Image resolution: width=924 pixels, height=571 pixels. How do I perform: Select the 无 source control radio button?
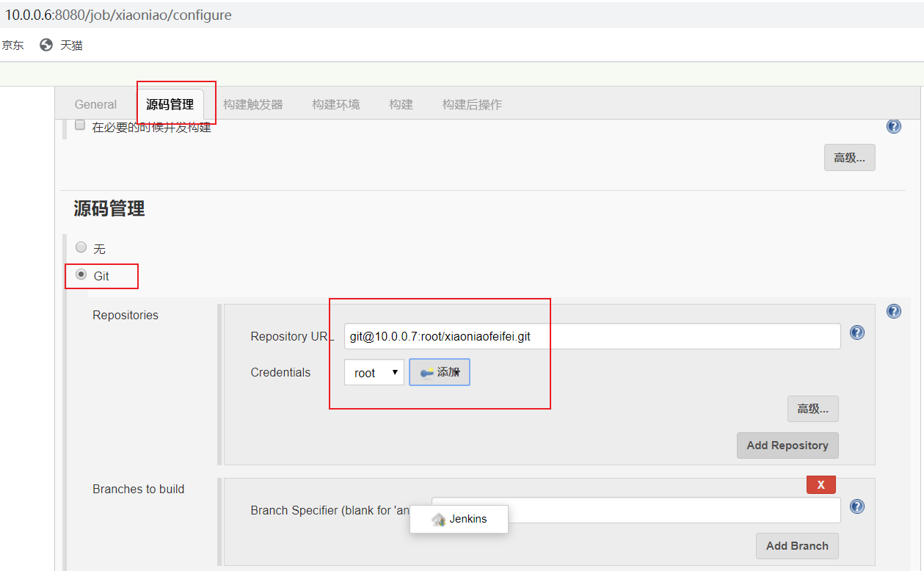[81, 247]
